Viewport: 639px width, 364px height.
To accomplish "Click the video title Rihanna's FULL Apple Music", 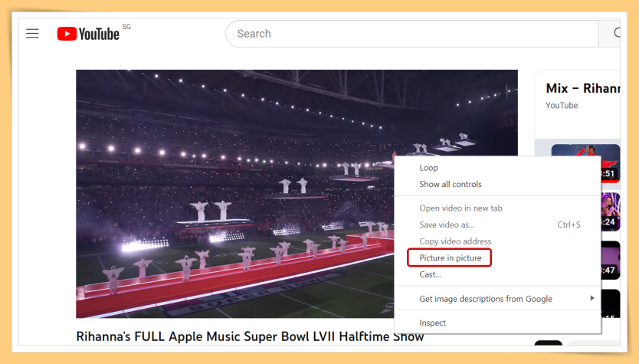I will click(250, 336).
